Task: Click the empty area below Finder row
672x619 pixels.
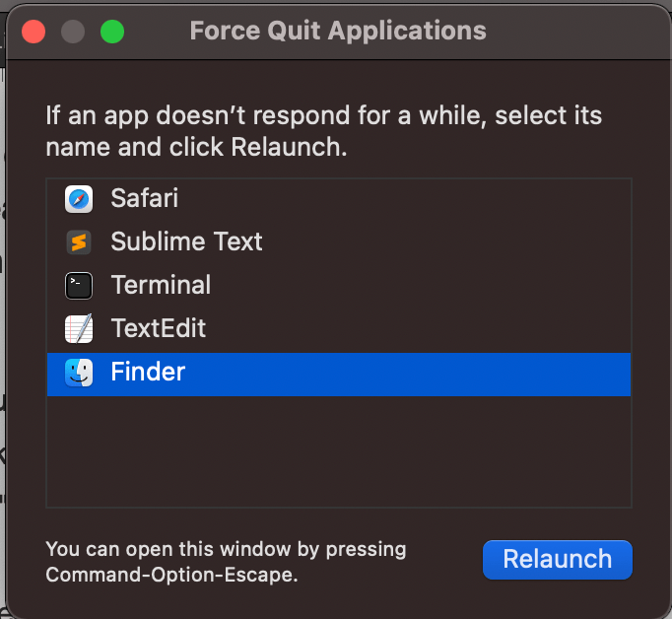Action: coord(338,450)
